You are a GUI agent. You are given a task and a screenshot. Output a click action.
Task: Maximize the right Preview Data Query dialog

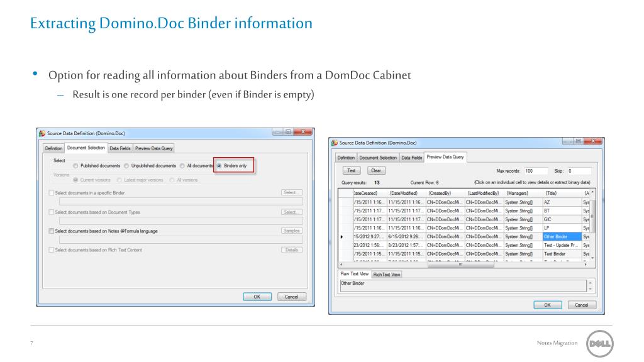click(x=579, y=141)
